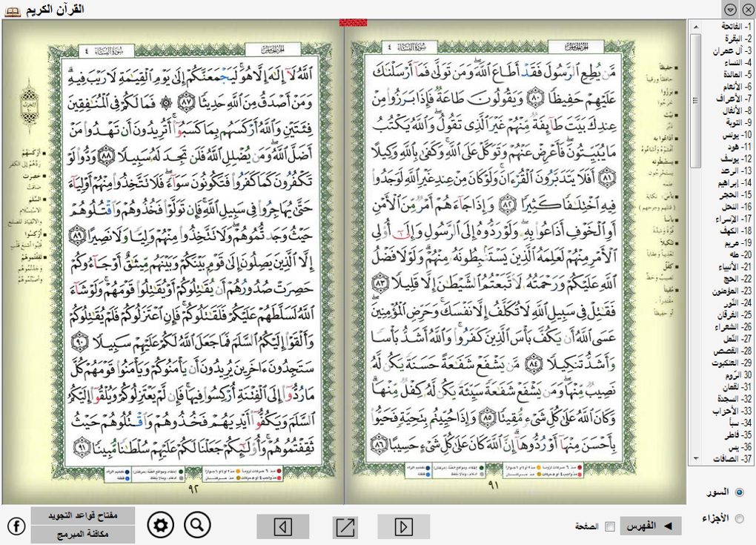Select surah 8- الأنفال in the list
The width and height of the screenshot is (756, 545).
pyautogui.click(x=736, y=110)
